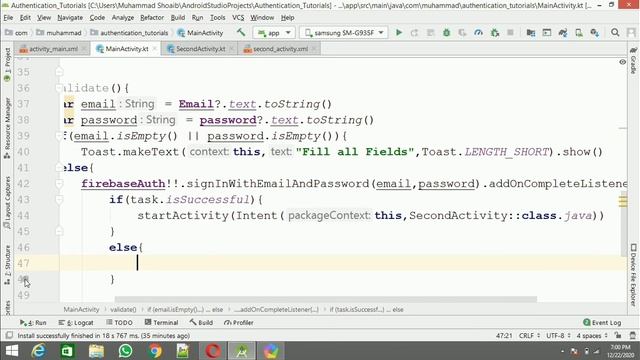Screen dimensions: 640x360
Task: Open WhatsApp from the taskbar
Action: (x=125, y=351)
